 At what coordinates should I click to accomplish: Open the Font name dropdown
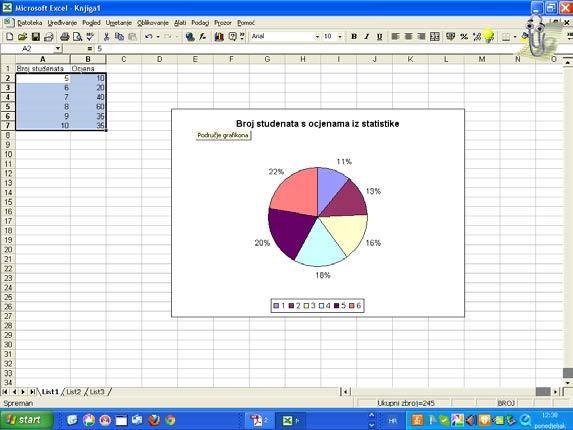tap(317, 37)
